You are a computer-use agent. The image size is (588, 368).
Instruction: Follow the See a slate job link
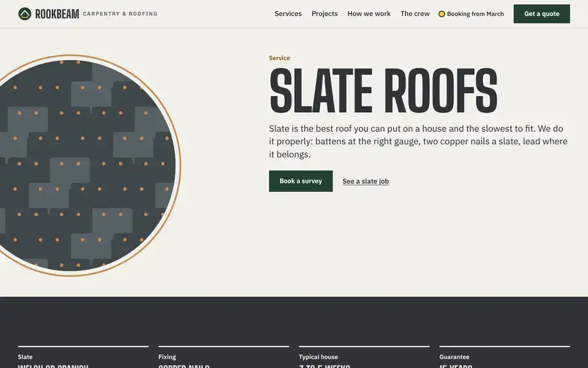pos(366,182)
